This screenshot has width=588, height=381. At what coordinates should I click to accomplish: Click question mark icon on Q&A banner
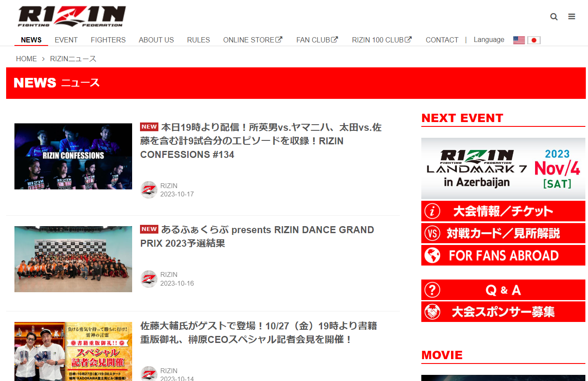[432, 290]
